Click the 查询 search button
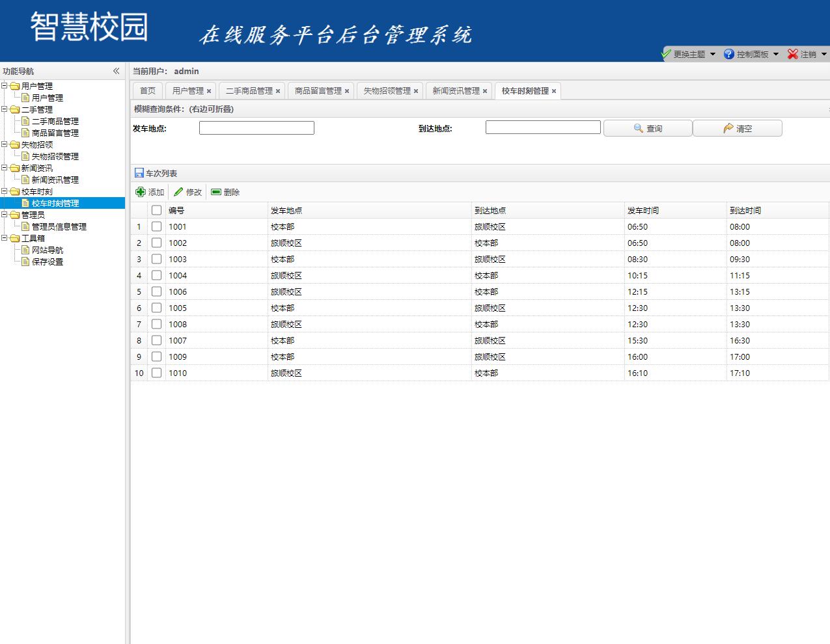 pos(648,127)
